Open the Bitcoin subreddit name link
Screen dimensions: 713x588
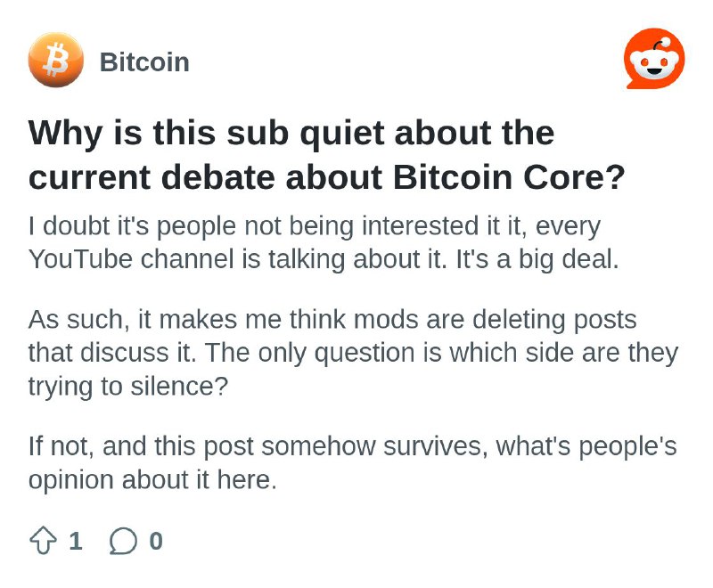144,61
